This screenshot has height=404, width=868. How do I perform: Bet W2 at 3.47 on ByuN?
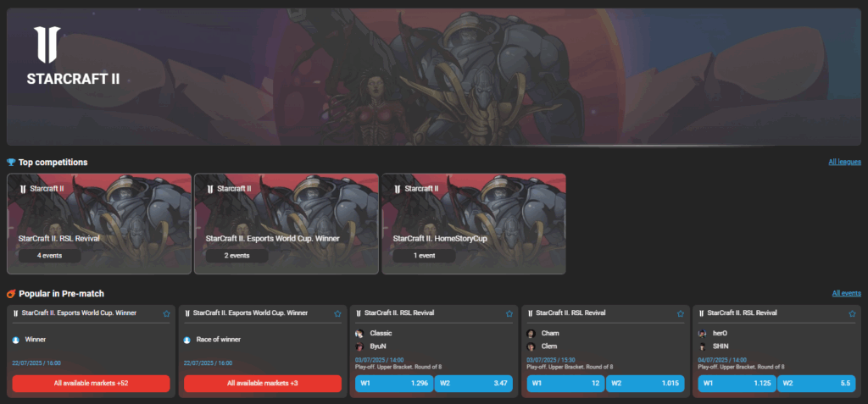[474, 384]
